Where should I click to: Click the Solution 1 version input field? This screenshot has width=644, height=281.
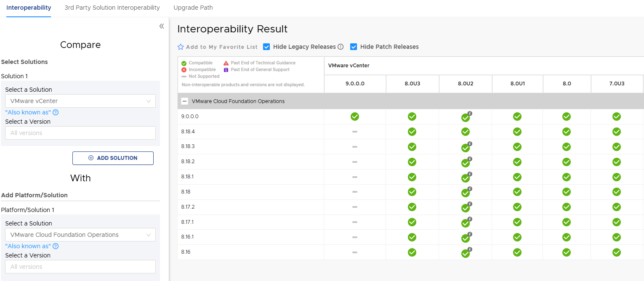80,133
